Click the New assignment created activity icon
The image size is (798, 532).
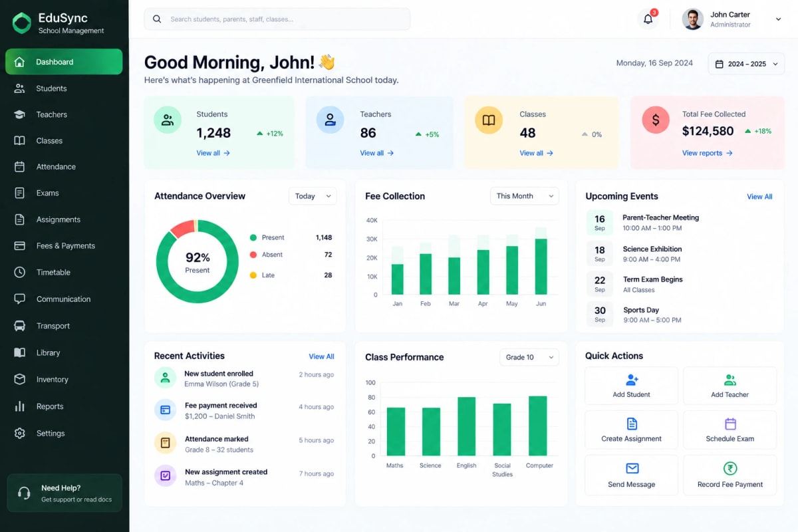(165, 475)
